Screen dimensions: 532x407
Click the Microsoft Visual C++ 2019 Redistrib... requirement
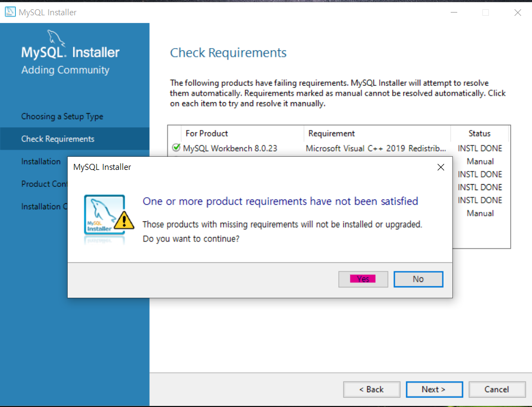click(x=375, y=149)
